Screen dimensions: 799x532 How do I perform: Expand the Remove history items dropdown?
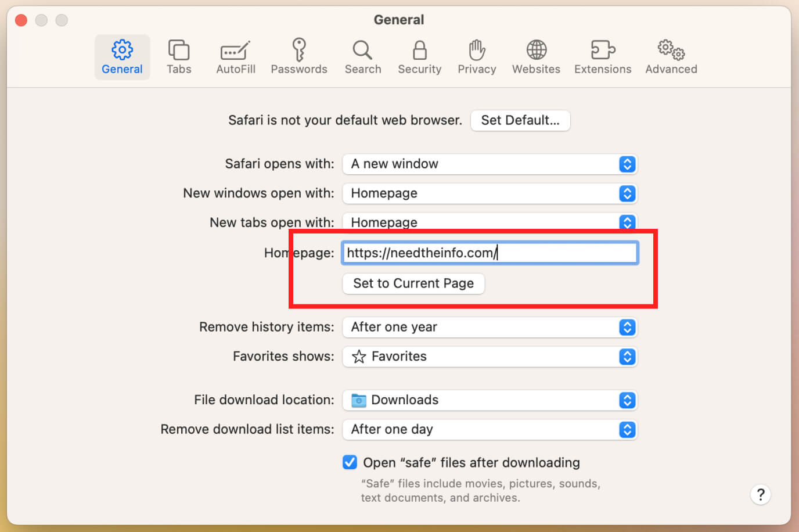pos(490,327)
